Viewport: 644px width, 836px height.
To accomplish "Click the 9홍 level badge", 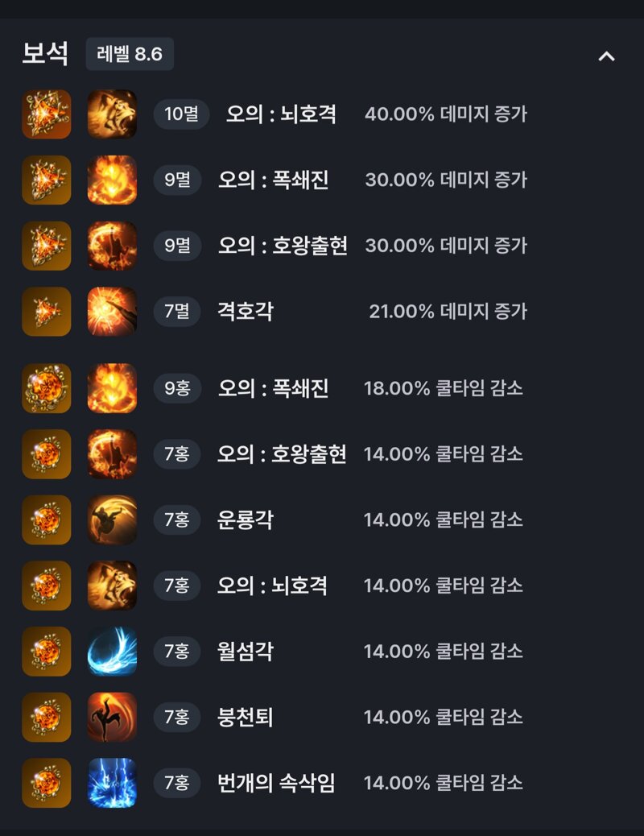I will tap(177, 387).
